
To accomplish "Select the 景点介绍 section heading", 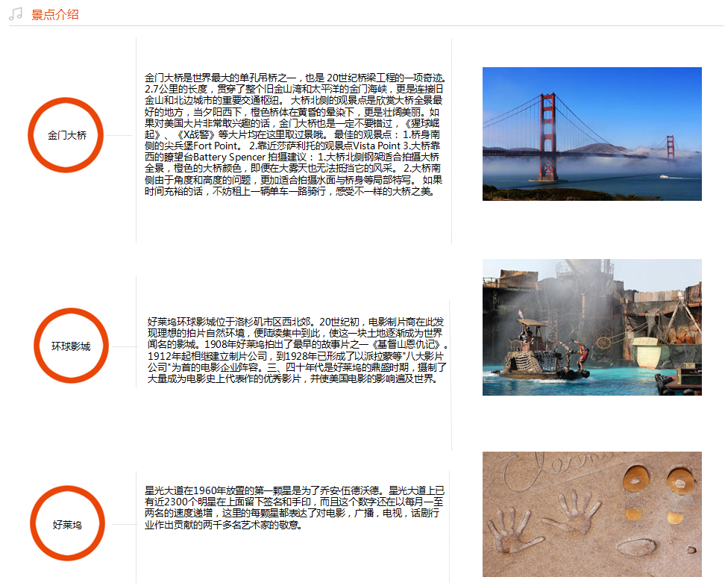I will point(54,15).
